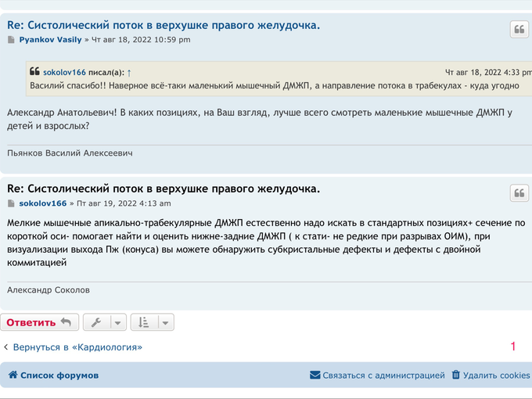Viewport: 532px width, 399px height.
Task: Click the Ответить reply button
Action: coord(39,322)
